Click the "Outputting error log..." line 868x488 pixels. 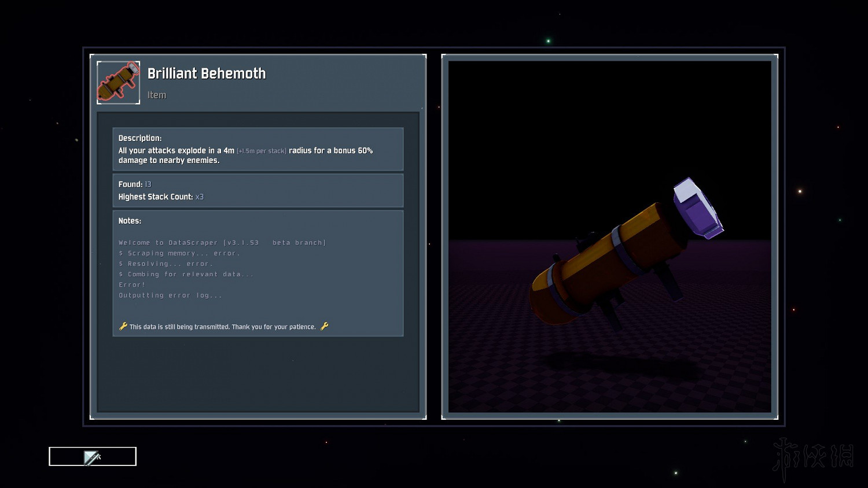(x=170, y=295)
